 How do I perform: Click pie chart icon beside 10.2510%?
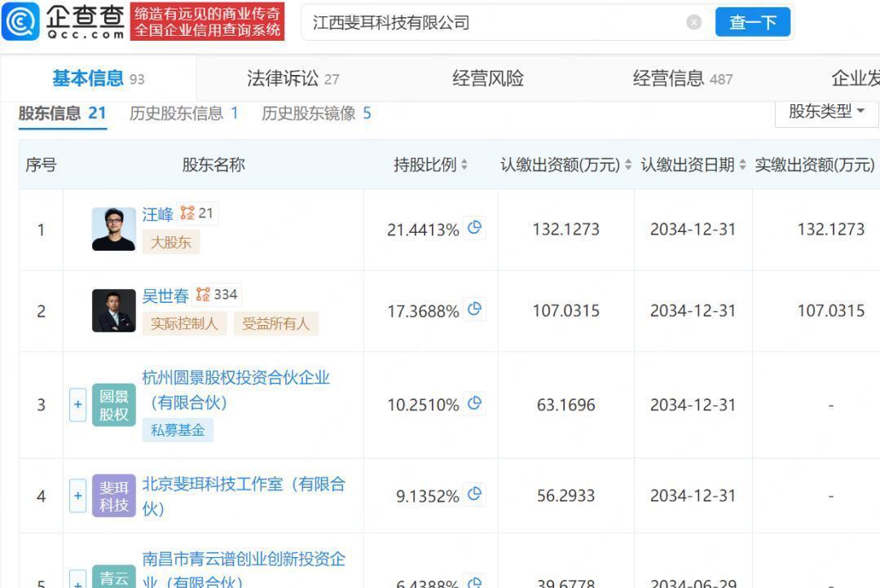pos(474,403)
